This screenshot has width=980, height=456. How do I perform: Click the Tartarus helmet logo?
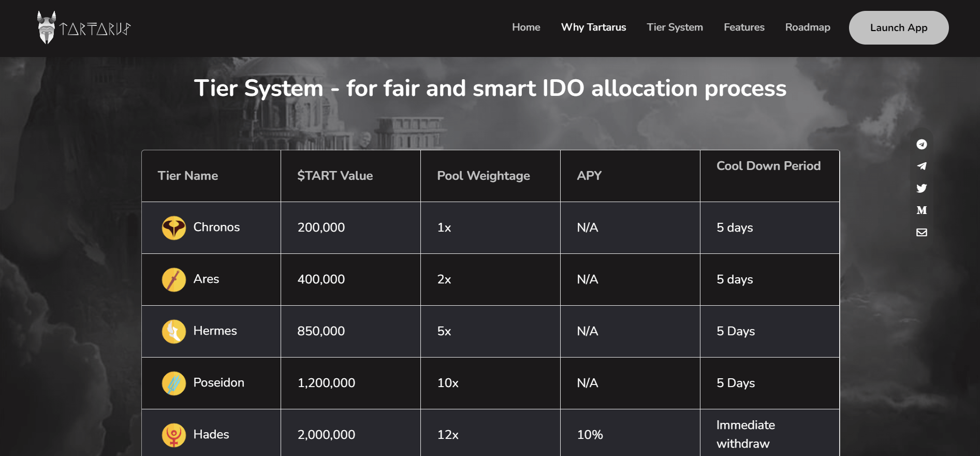click(47, 28)
